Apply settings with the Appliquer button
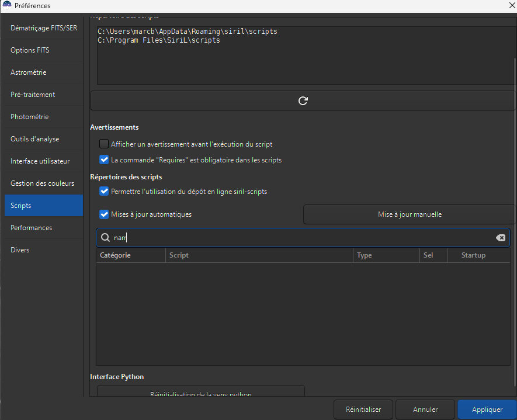 pyautogui.click(x=487, y=409)
